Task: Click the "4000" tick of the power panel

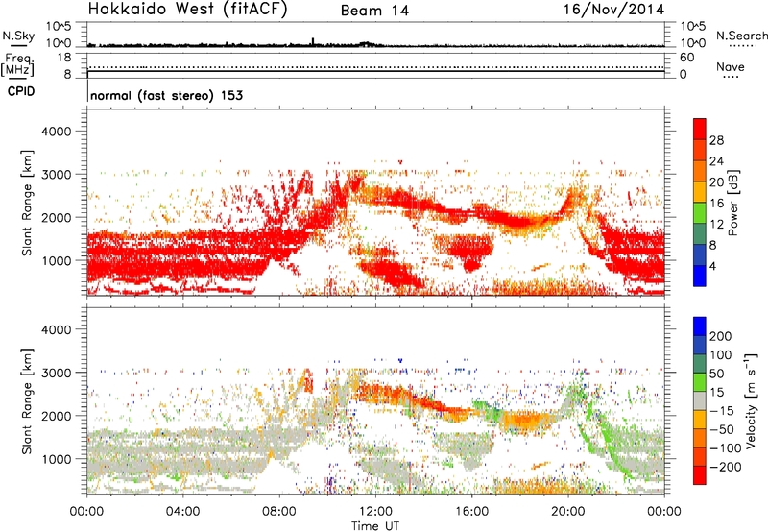Action: click(x=56, y=132)
